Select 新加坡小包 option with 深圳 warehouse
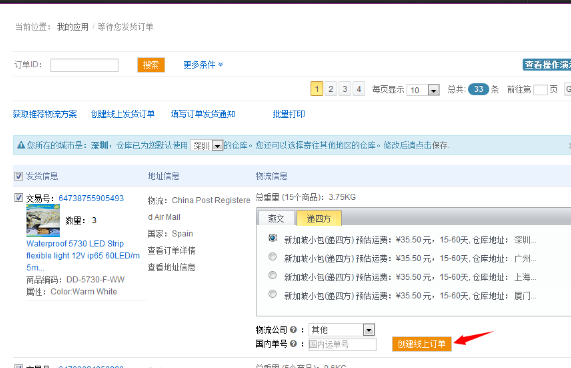 click(272, 238)
